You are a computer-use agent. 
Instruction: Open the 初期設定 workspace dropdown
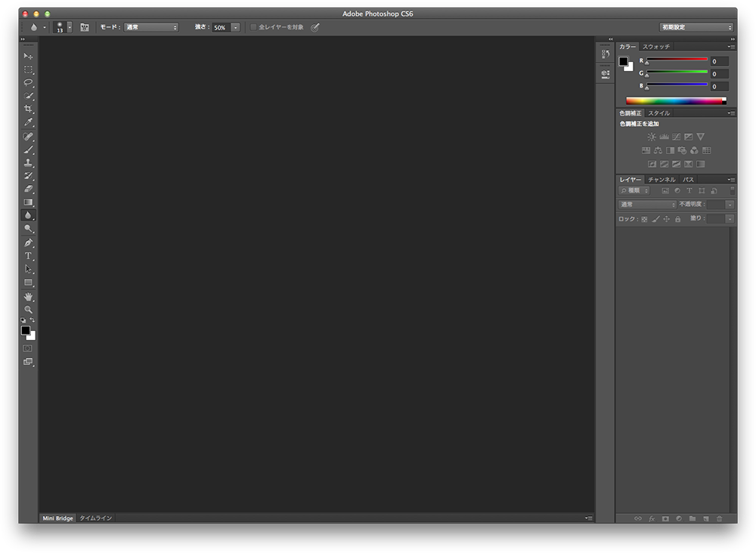pos(696,27)
